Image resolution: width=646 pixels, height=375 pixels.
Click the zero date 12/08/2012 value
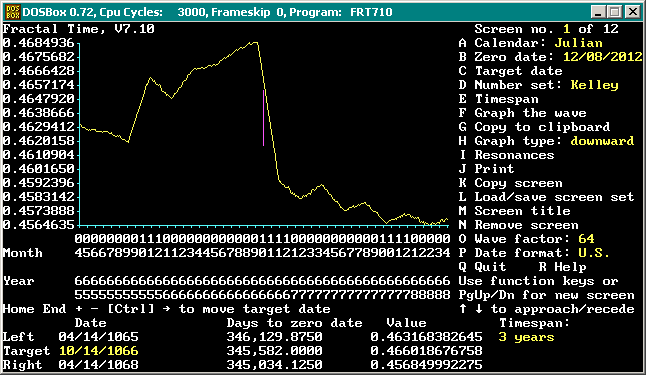pos(603,57)
